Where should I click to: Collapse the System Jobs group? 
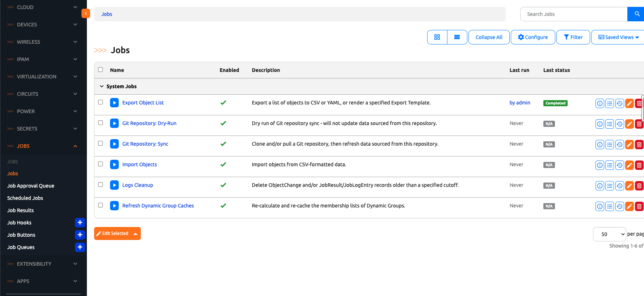[102, 86]
